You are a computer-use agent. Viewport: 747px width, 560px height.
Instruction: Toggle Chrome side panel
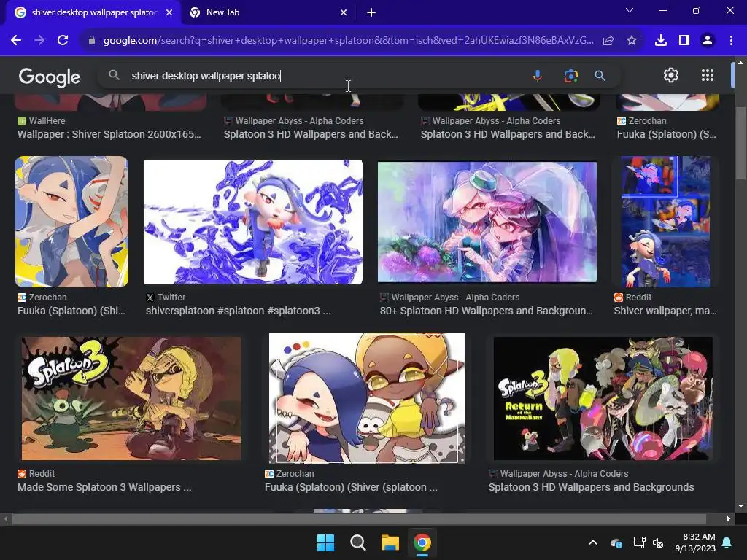(x=684, y=41)
